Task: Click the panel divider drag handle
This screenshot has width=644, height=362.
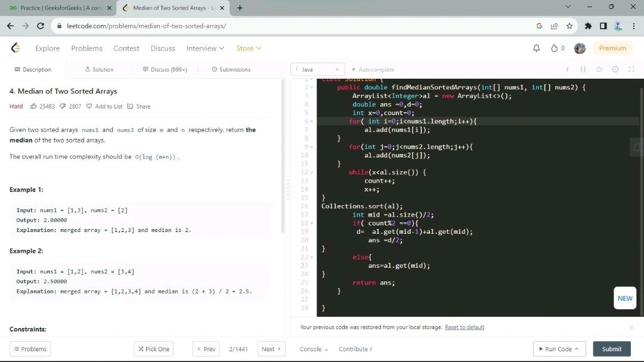Action: 288,189
